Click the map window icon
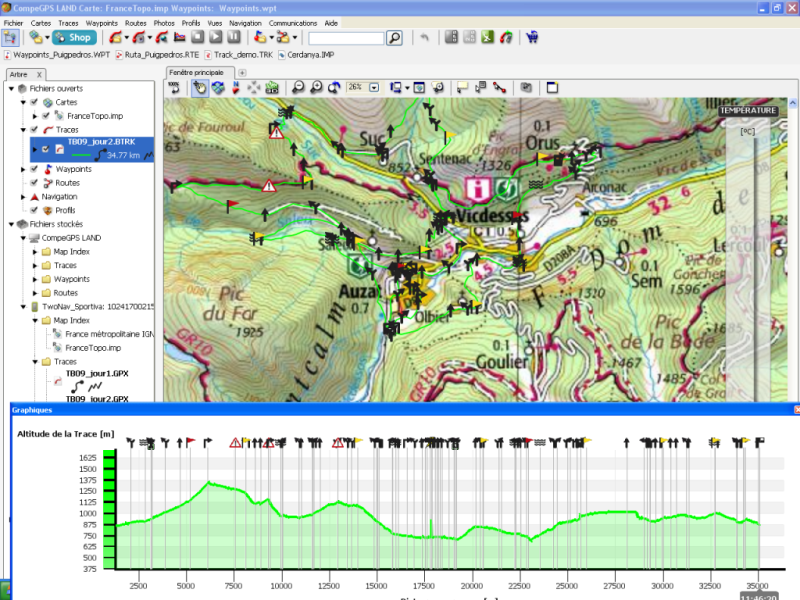The width and height of the screenshot is (800, 600). (419, 88)
